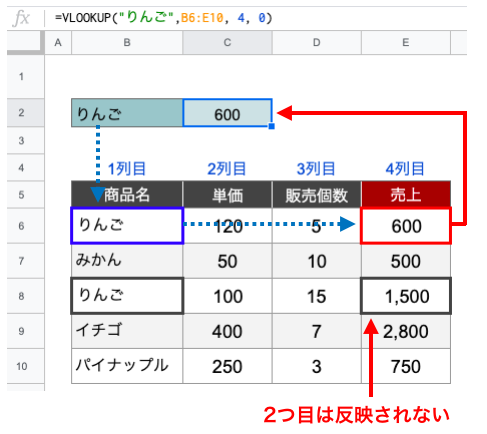Viewport: 487px width, 434px height.
Task: Click the 3列目 label cell
Action: [317, 168]
